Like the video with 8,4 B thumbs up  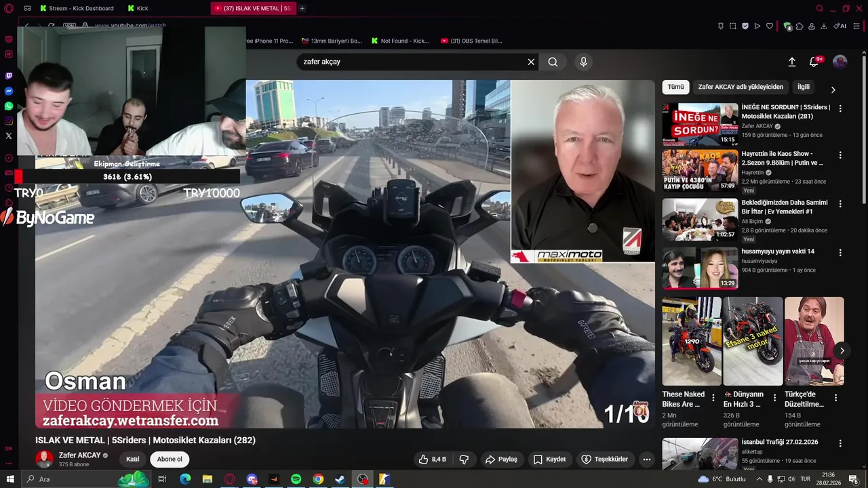click(x=432, y=460)
